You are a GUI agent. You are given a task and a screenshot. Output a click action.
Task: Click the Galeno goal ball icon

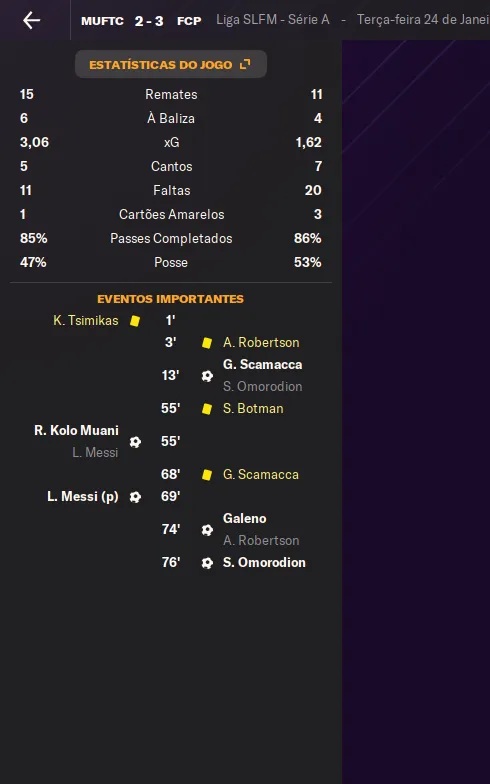[x=207, y=530]
